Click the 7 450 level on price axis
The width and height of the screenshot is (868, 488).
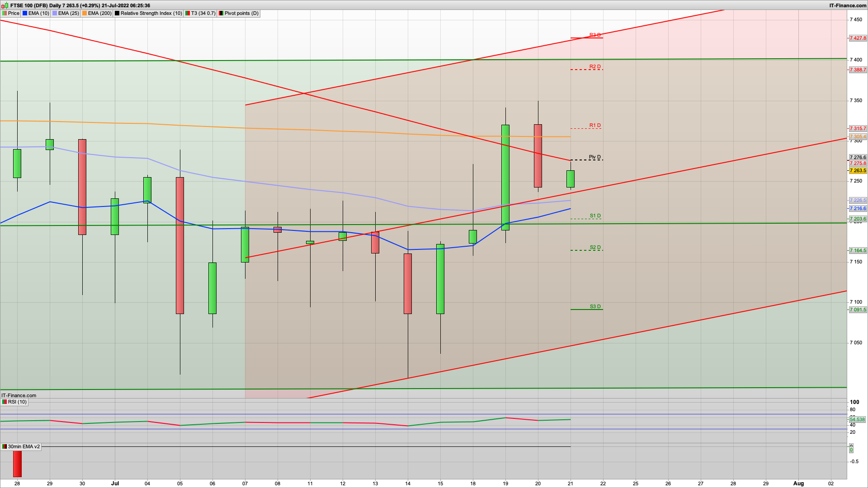click(x=856, y=20)
